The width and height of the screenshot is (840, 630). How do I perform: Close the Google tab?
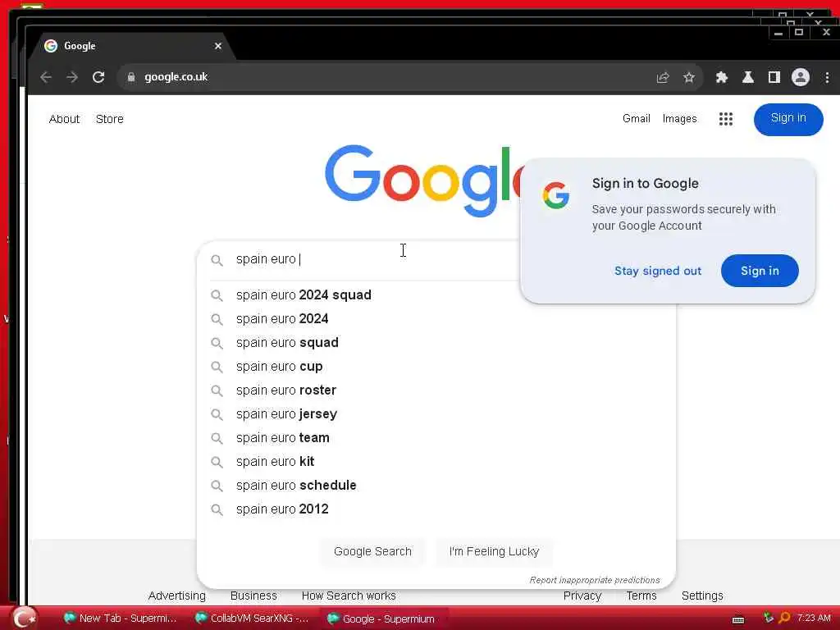pos(218,46)
